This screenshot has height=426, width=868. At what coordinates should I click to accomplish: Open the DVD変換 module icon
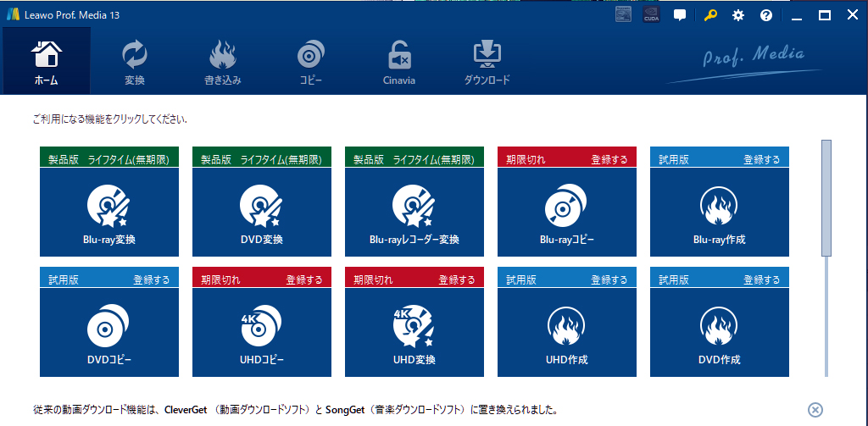point(262,207)
